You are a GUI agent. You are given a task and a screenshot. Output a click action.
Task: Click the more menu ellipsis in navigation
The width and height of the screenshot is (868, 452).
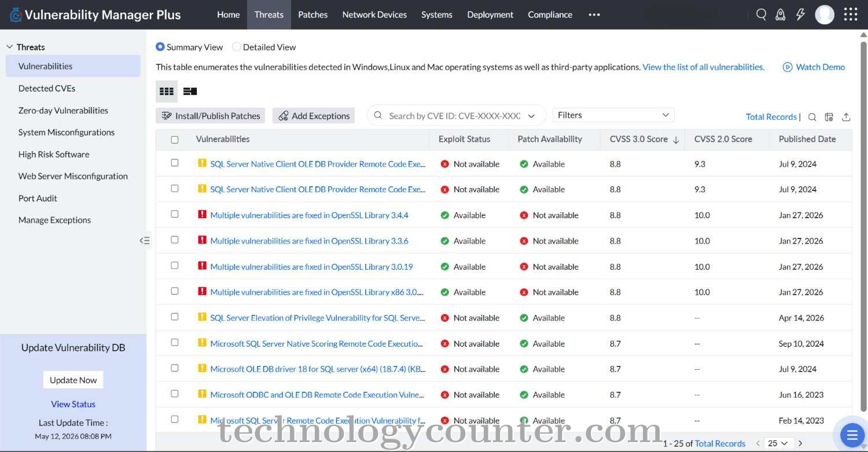click(x=594, y=15)
